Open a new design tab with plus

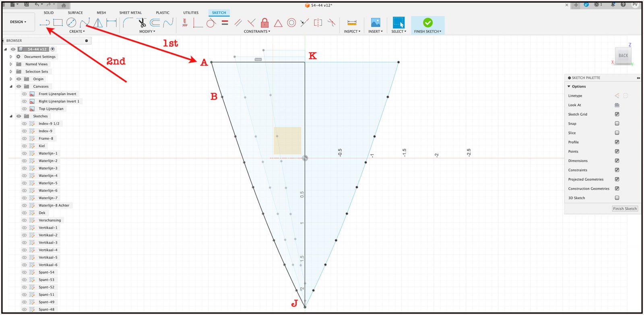pyautogui.click(x=576, y=5)
